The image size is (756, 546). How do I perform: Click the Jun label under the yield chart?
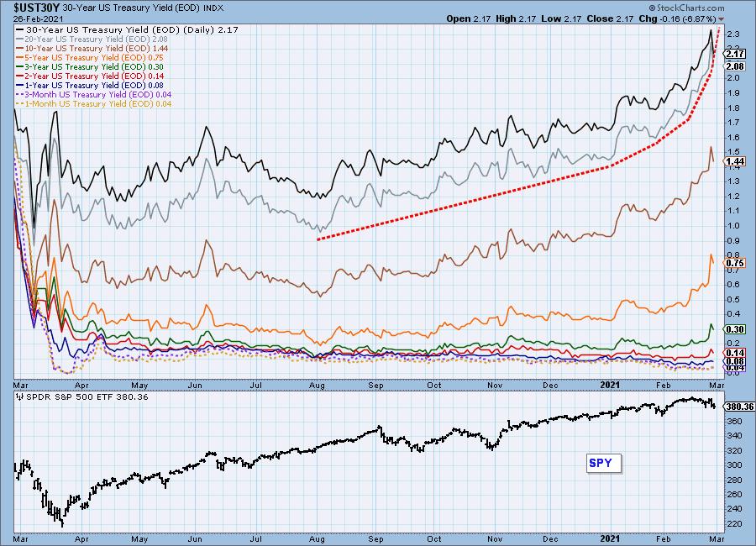[x=195, y=386]
